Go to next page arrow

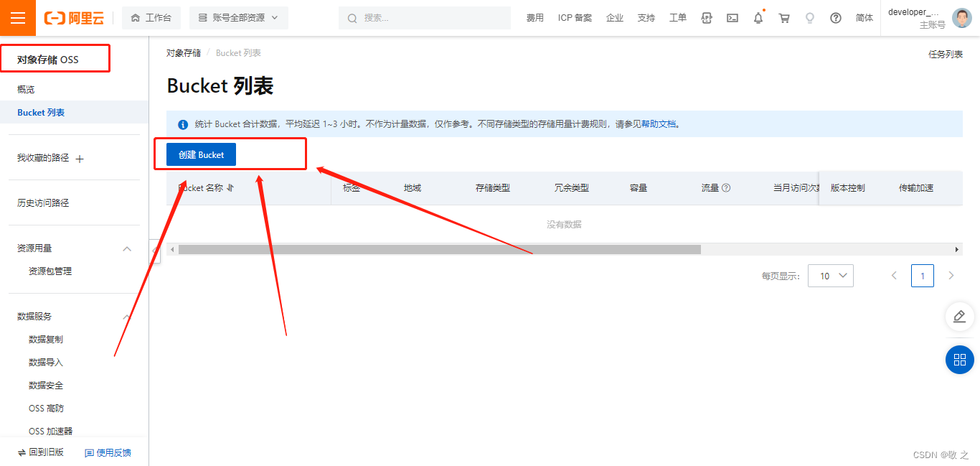click(951, 276)
